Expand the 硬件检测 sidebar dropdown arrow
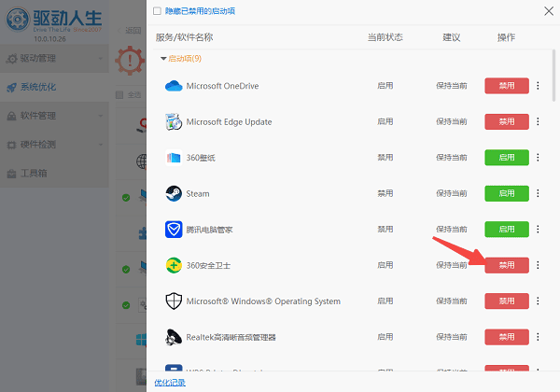This screenshot has width=560, height=392. (101, 145)
